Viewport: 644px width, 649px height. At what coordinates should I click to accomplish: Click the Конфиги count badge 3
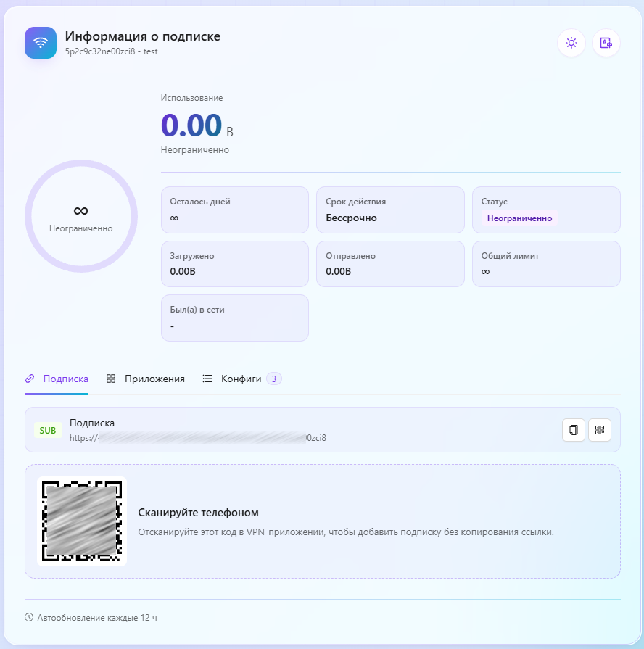pyautogui.click(x=273, y=379)
